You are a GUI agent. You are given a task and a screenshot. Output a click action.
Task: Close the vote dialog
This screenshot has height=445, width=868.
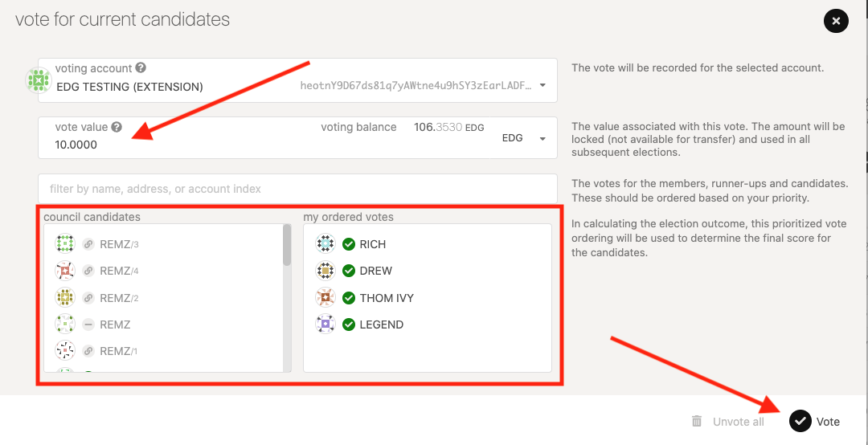point(836,21)
